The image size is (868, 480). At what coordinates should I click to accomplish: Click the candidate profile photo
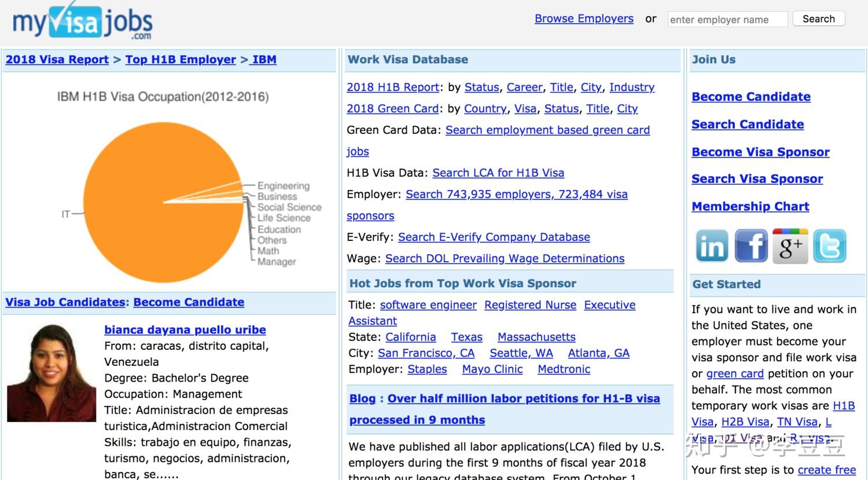[x=52, y=373]
